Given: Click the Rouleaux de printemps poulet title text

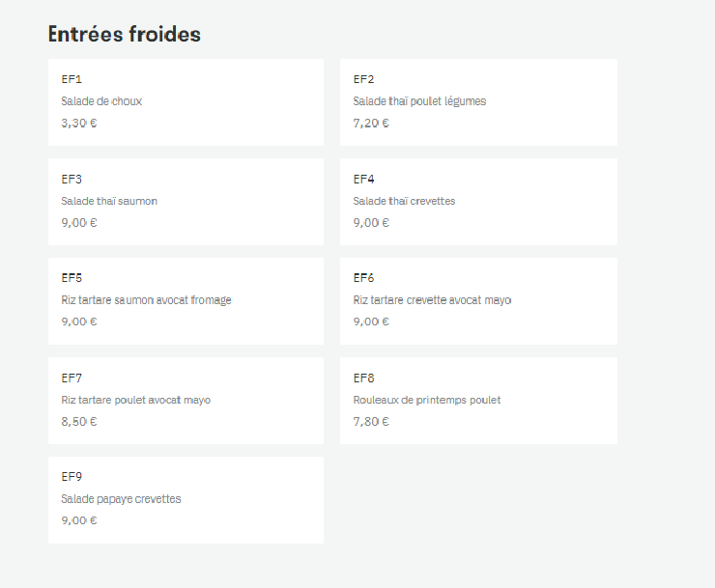Looking at the screenshot, I should click(x=427, y=400).
